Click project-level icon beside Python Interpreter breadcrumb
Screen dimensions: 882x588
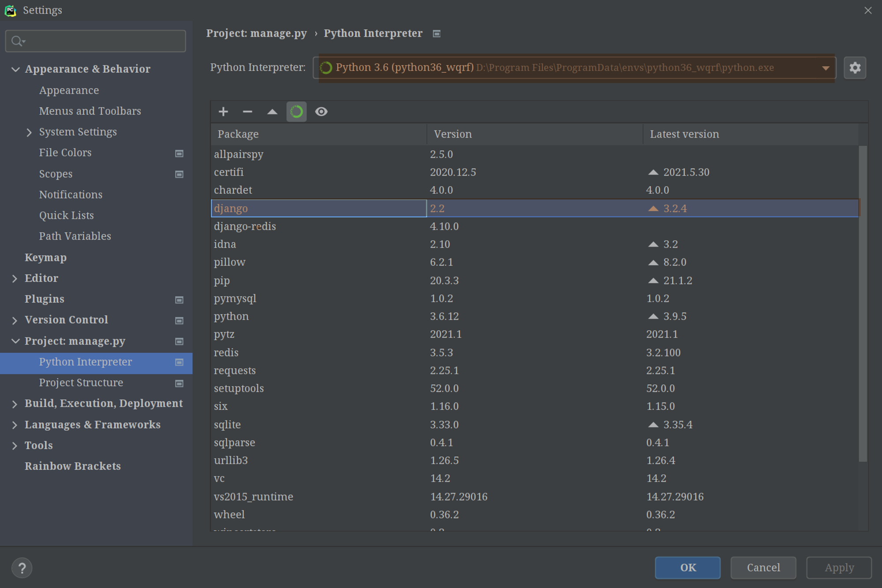(437, 34)
